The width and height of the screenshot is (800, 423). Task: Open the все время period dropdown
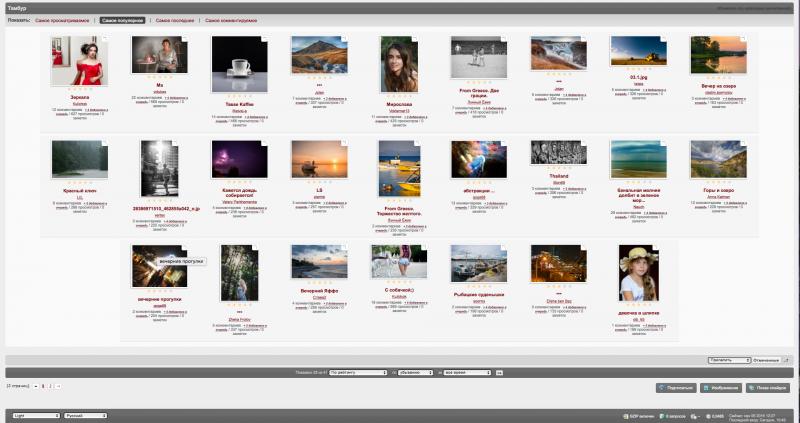coord(467,372)
